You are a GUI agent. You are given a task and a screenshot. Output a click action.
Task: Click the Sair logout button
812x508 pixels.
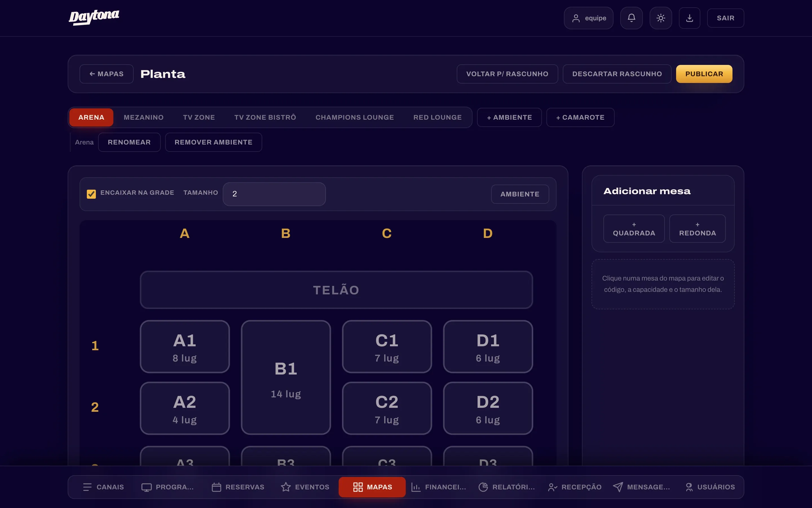click(x=725, y=18)
